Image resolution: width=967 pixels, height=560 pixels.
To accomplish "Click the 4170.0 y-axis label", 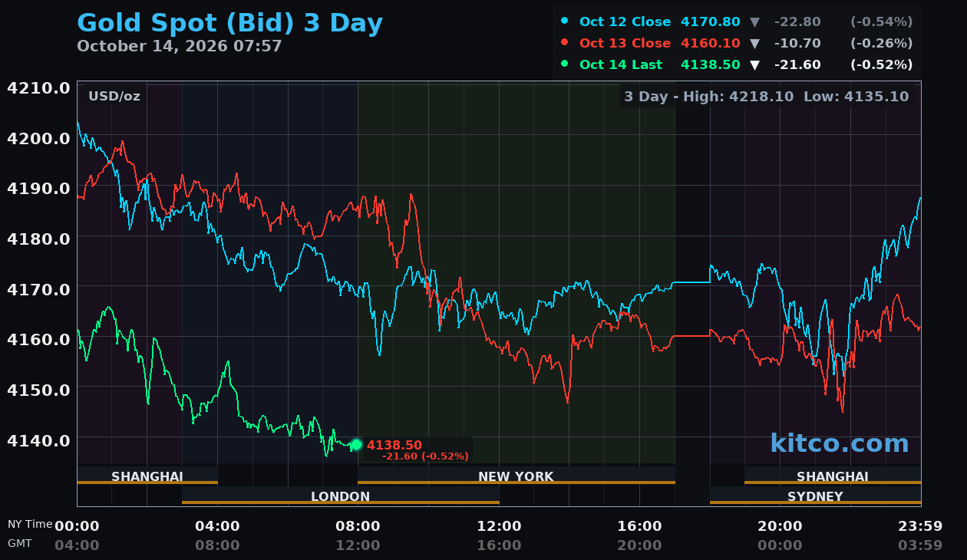I will [x=38, y=289].
